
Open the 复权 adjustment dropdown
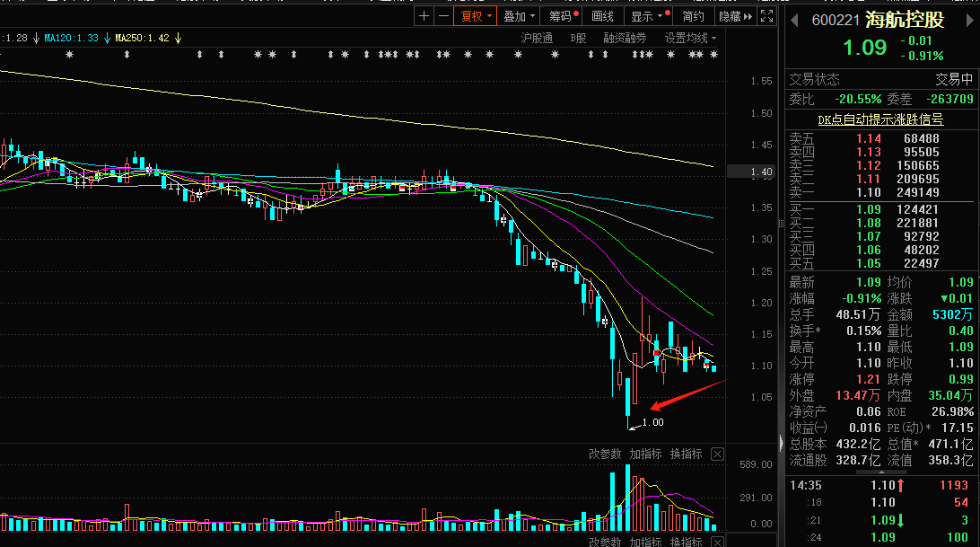coord(476,16)
